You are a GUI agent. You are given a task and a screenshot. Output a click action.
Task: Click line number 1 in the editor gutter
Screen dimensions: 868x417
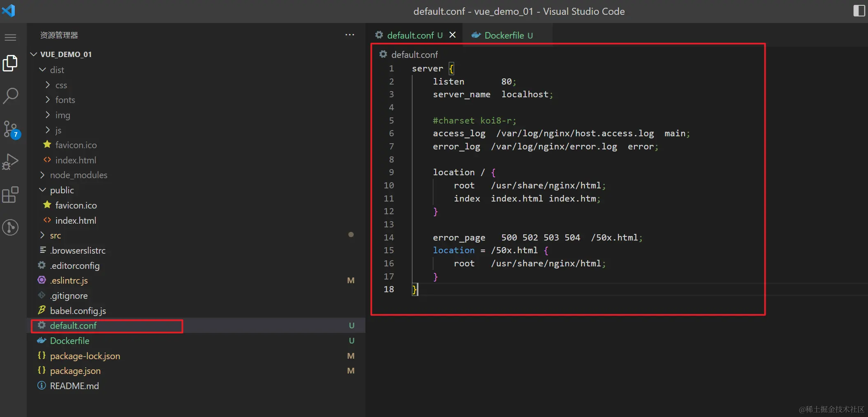[391, 69]
